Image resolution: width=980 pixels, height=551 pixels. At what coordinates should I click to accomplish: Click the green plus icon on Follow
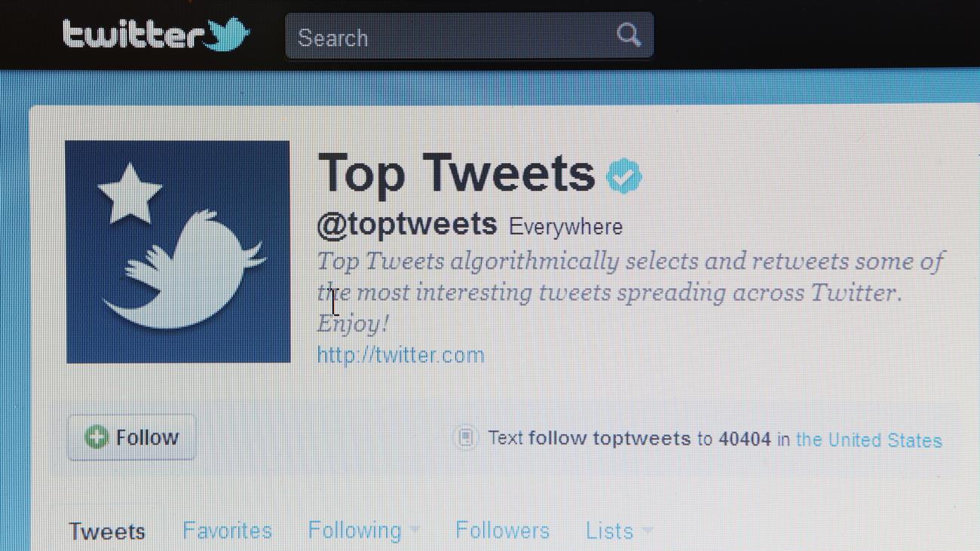point(96,436)
